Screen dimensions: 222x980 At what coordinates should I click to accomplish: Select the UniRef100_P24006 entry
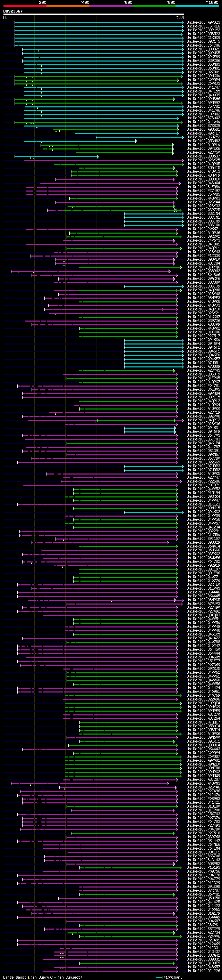(203, 937)
